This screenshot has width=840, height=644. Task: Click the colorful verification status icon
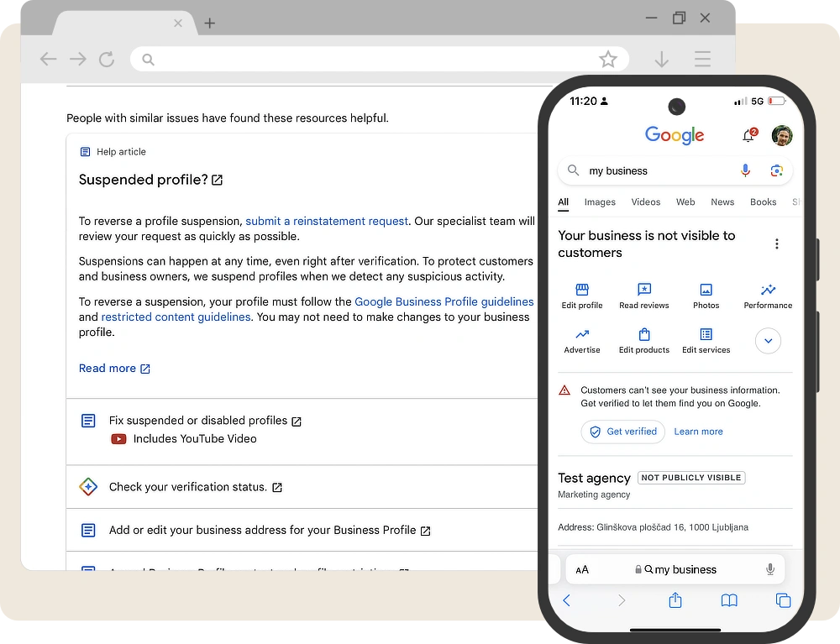click(x=88, y=487)
